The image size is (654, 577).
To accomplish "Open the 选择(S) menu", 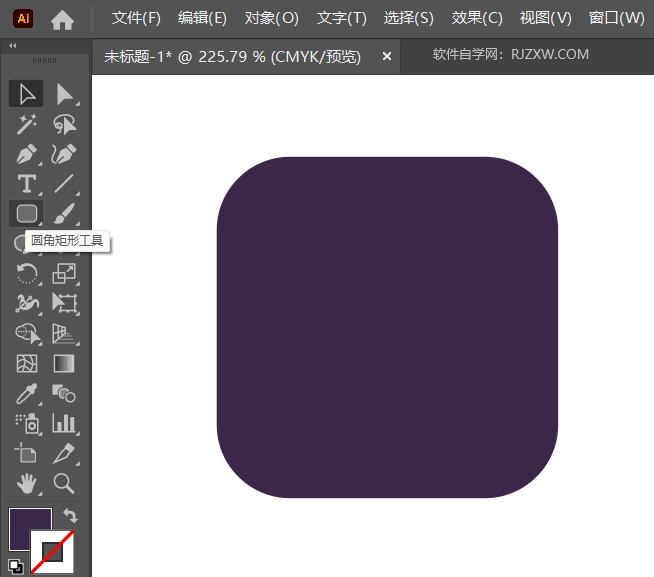I will 409,18.
